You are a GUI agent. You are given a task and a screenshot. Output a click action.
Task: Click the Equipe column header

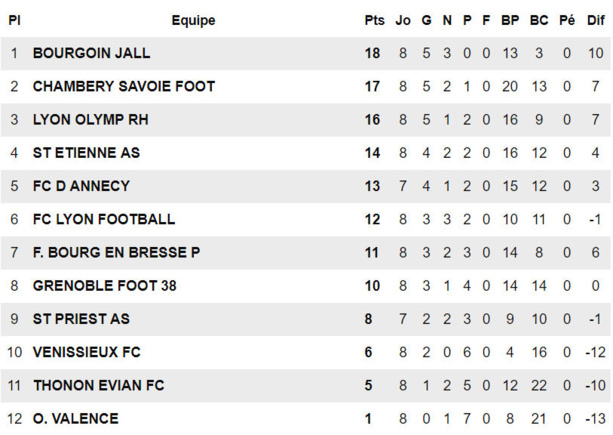point(193,20)
